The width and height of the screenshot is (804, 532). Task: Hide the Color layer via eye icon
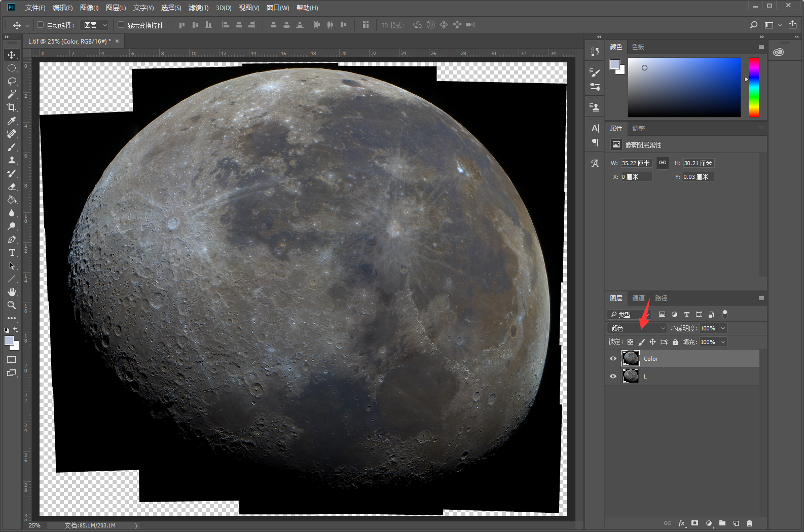pos(613,359)
